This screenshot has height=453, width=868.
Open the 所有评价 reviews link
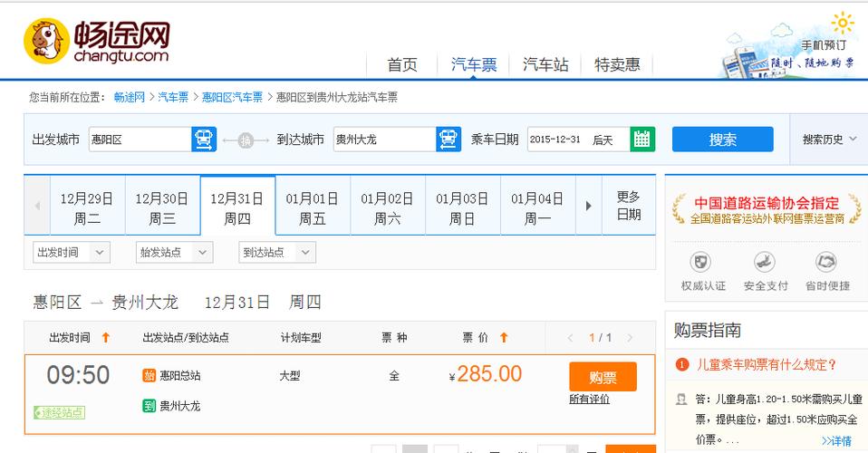pos(590,399)
